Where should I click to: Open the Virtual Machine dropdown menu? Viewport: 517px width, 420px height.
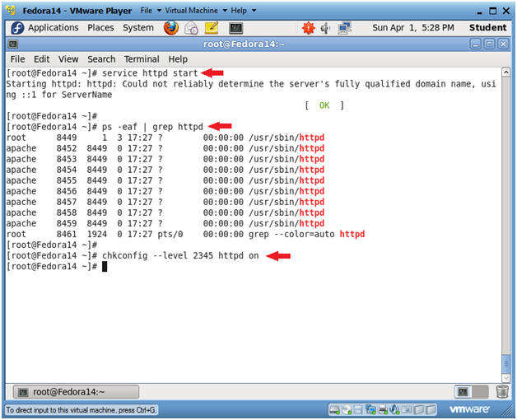click(x=196, y=11)
